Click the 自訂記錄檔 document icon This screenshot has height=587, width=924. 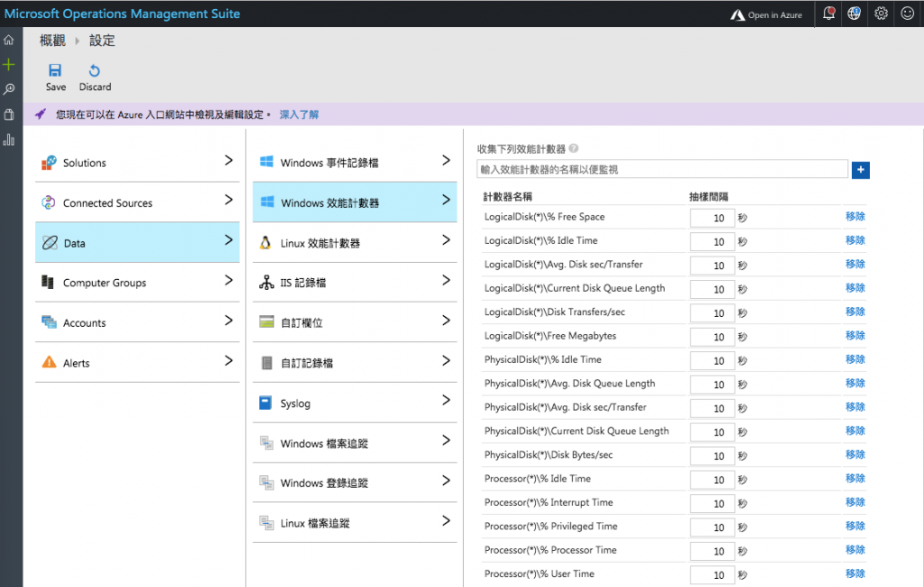(x=266, y=363)
